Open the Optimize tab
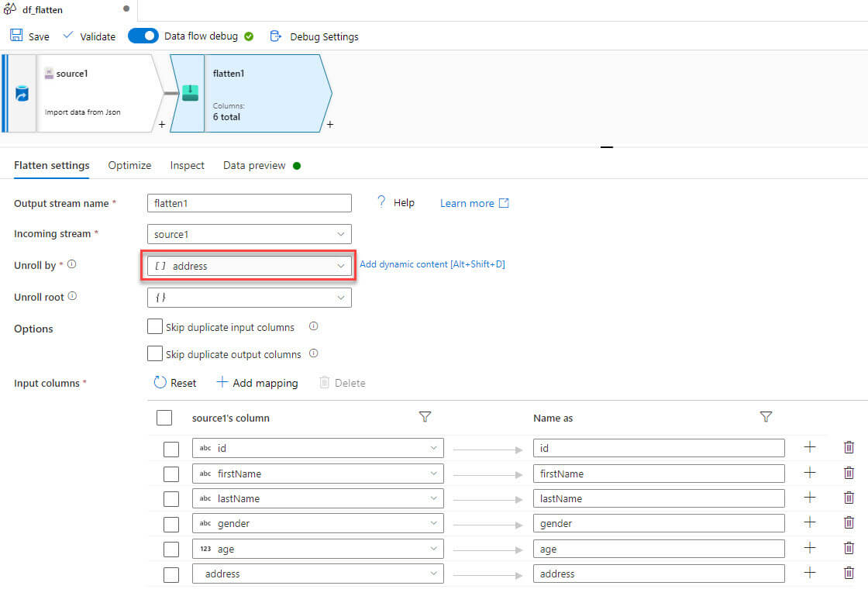Screen dimensions: 868x596 coord(129,165)
